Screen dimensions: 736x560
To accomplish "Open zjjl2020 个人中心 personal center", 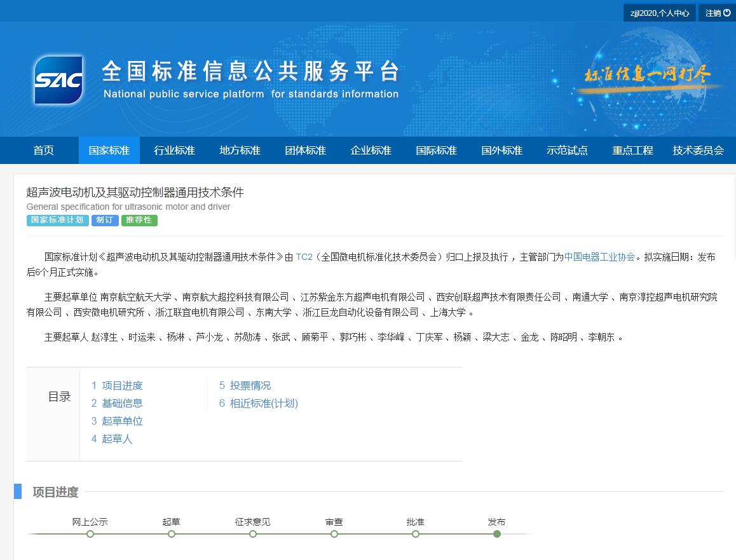I will pos(659,13).
